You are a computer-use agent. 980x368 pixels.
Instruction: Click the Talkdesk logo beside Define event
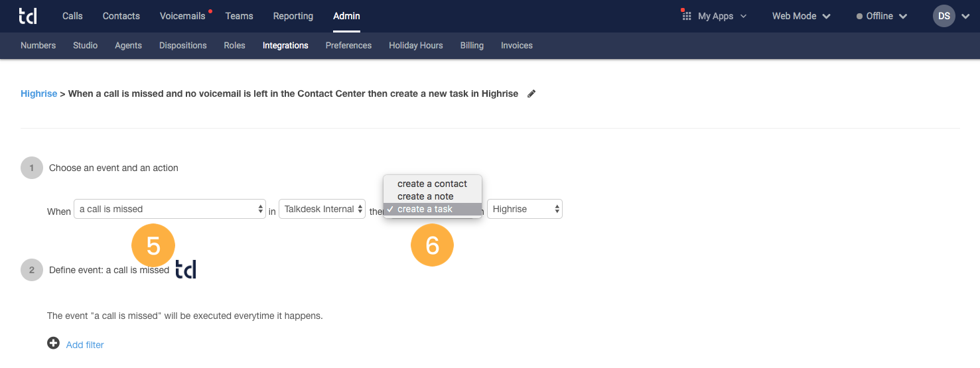coord(186,269)
